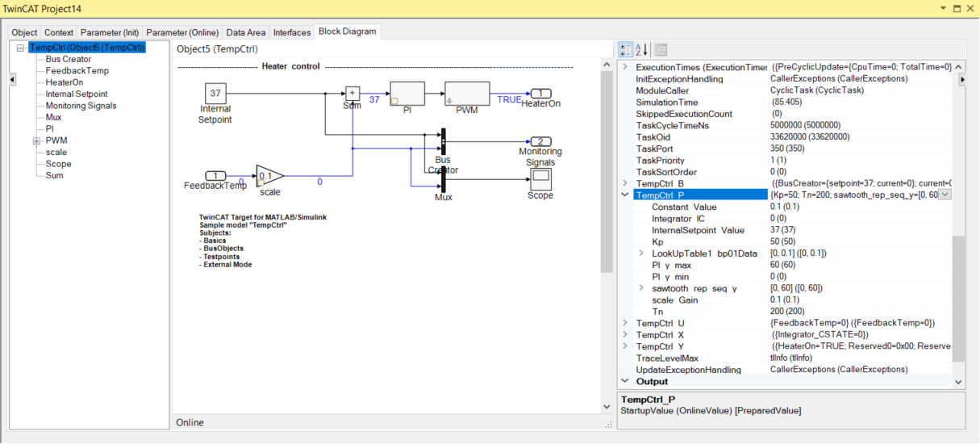Click the Alphabetical sort icon in property grid
The height and width of the screenshot is (444, 980).
pyautogui.click(x=642, y=49)
